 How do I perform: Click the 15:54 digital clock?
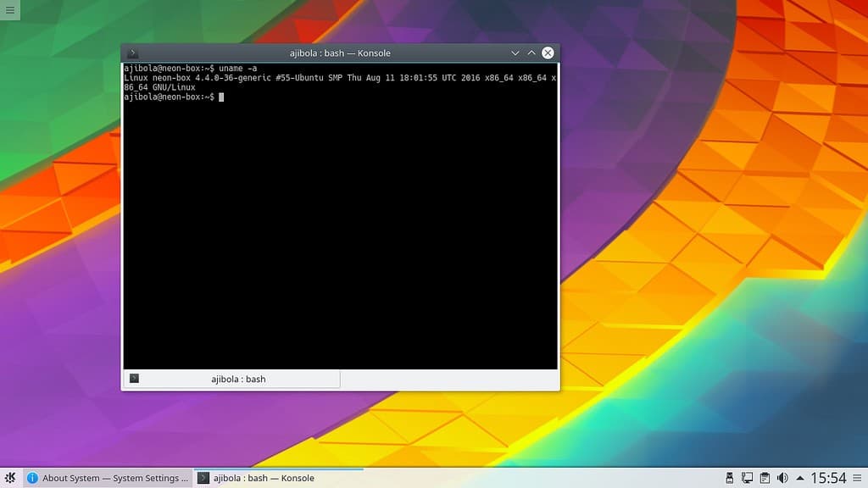click(x=828, y=478)
